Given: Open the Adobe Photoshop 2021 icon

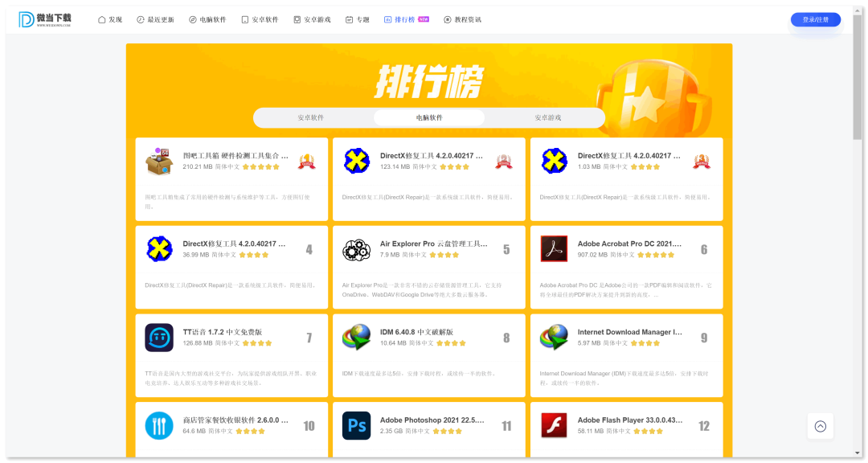Looking at the screenshot, I should pyautogui.click(x=356, y=425).
